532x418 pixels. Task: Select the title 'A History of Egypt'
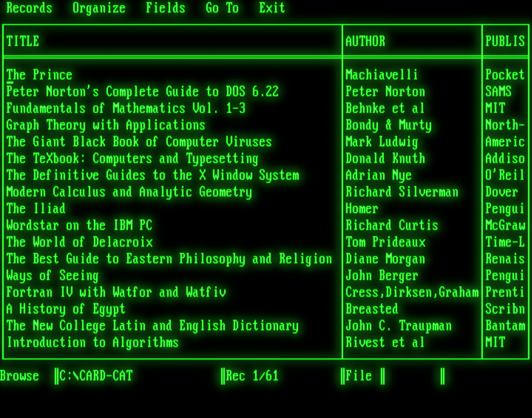pyautogui.click(x=66, y=309)
